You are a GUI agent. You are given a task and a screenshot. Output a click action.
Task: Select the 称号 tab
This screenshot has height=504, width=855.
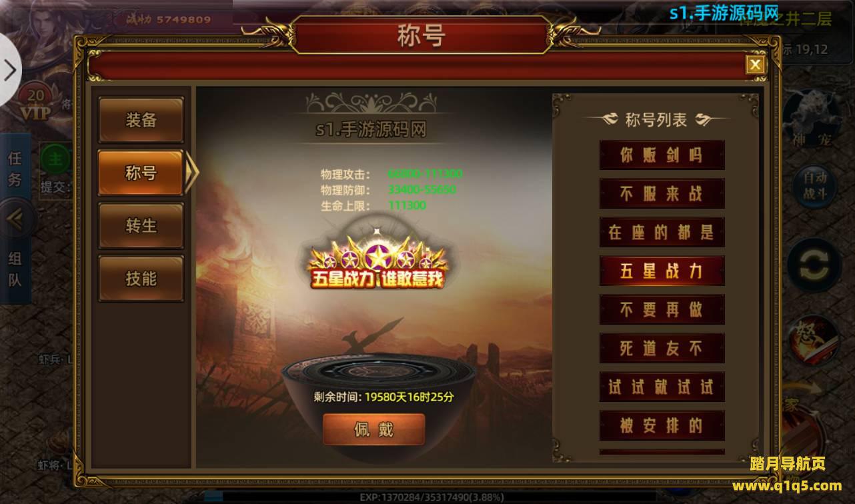point(141,173)
